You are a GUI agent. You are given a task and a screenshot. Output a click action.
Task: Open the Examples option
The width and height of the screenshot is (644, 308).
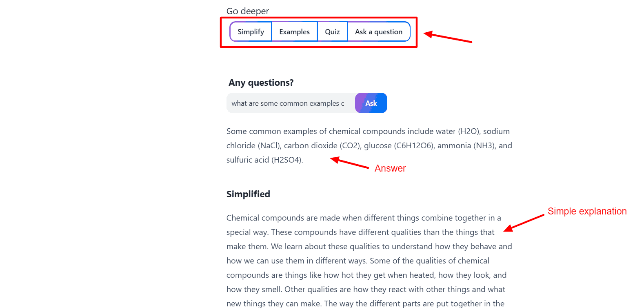[x=294, y=32]
